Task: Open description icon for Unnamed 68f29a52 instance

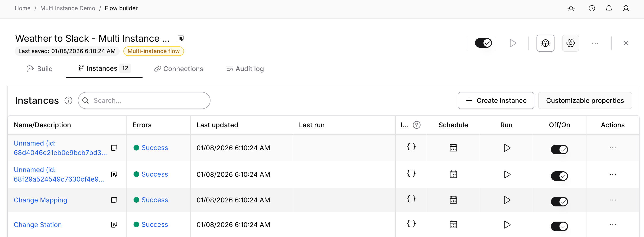Action: (x=114, y=174)
